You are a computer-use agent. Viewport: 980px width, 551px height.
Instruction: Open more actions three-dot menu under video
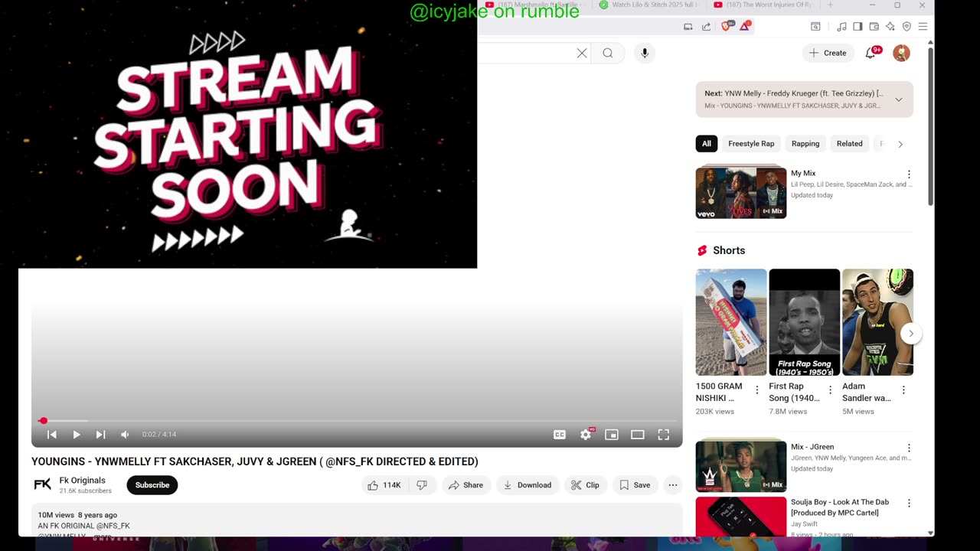click(673, 485)
